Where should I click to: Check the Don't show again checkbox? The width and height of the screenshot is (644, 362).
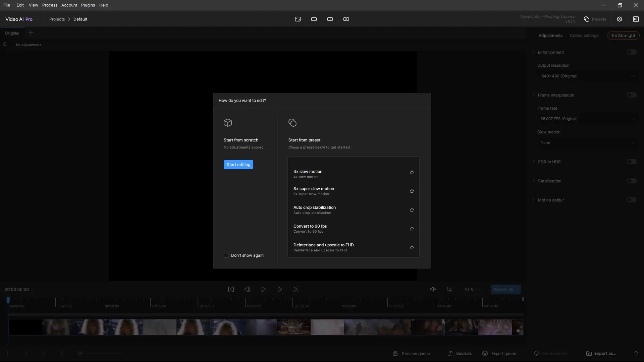(x=226, y=255)
